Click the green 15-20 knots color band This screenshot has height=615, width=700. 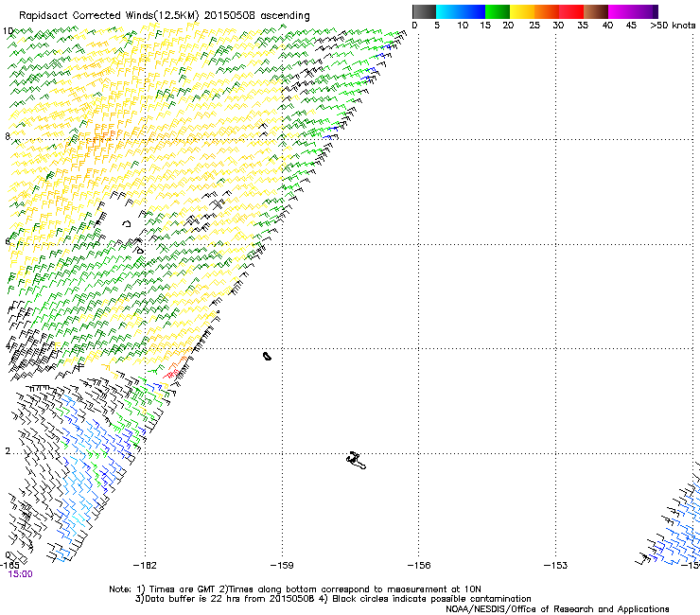[498, 11]
